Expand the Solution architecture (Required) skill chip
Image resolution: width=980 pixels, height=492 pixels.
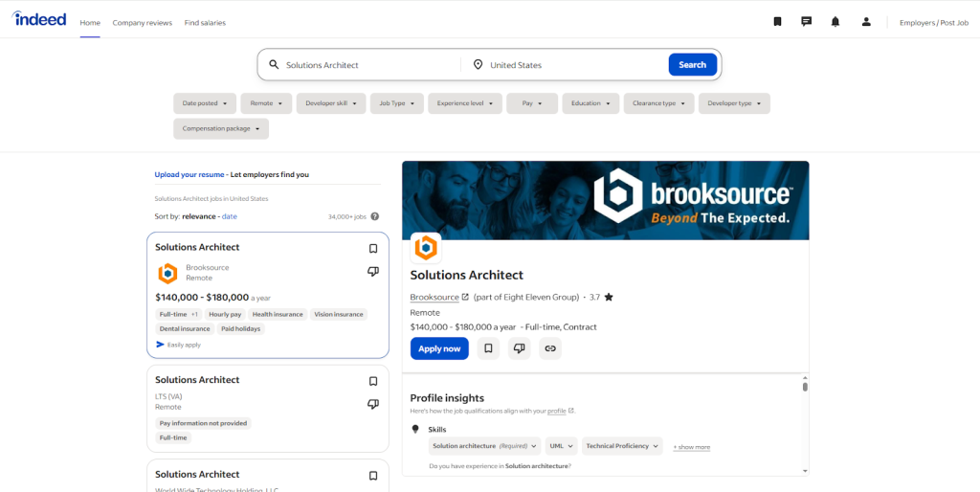[484, 446]
